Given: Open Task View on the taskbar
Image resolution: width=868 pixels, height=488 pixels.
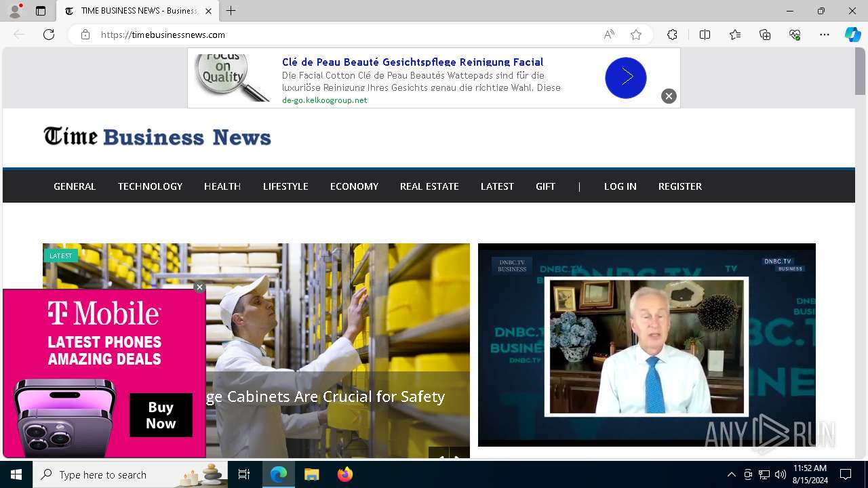Looking at the screenshot, I should point(244,474).
